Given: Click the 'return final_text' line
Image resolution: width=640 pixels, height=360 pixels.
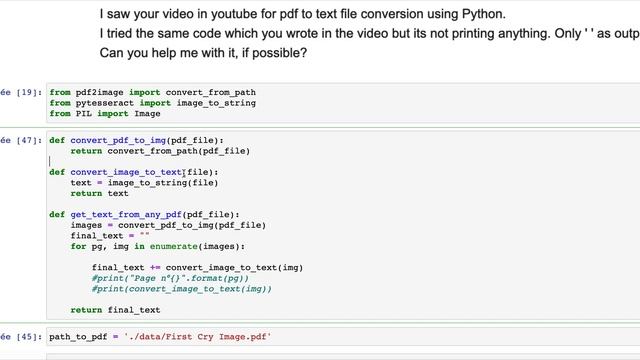Looking at the screenshot, I should (x=116, y=310).
